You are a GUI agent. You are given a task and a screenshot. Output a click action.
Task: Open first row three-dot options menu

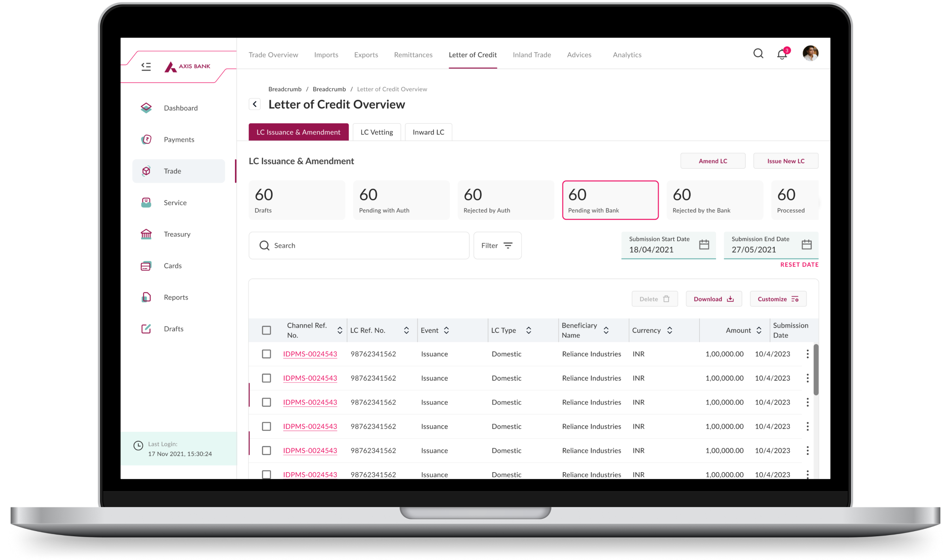[x=807, y=354]
